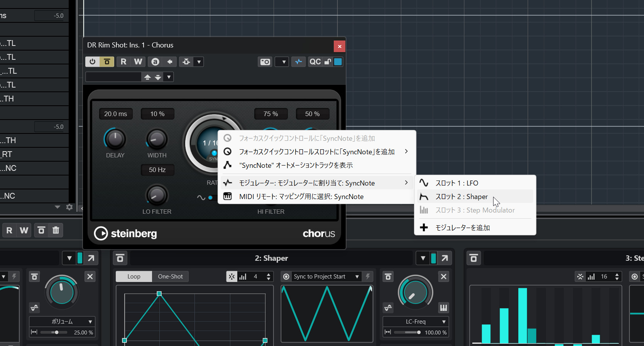The image size is (644, 346).
Task: Click the WIDTH knob
Action: coord(157,139)
